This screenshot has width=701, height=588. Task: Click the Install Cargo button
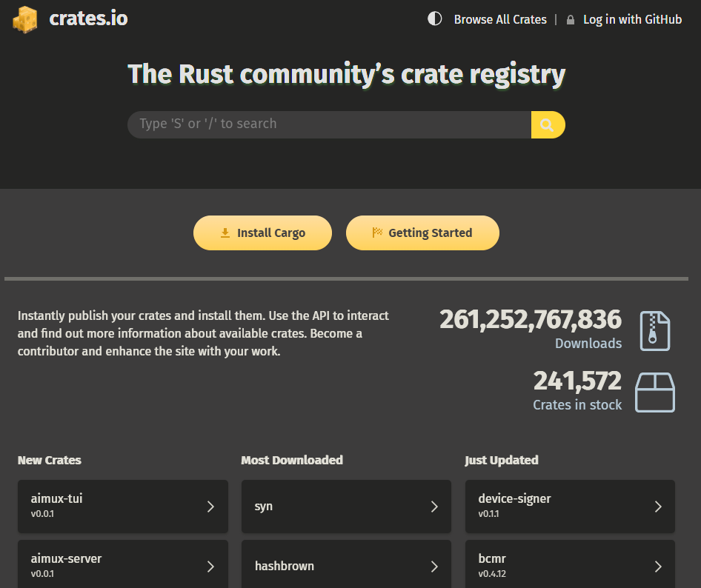pyautogui.click(x=262, y=233)
